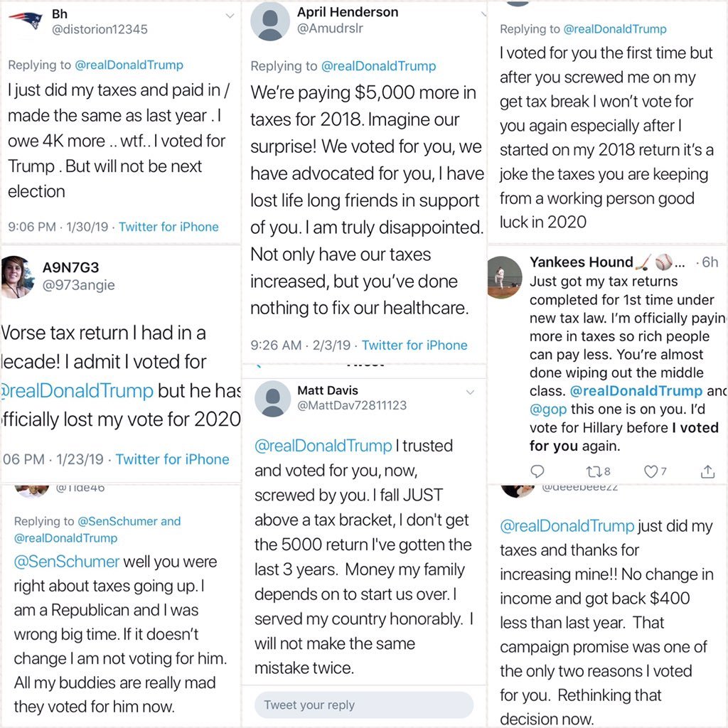Open @realDonaldTrump link in Bh's reply header
This screenshot has height=728, width=728.
pyautogui.click(x=129, y=65)
